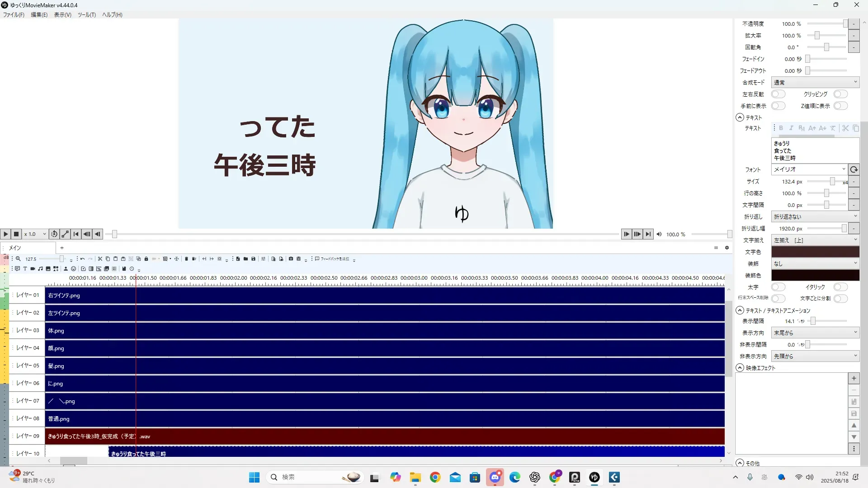The image size is (868, 488).
Task: Click the screenshot camera icon in toolbar
Action: pos(291,259)
